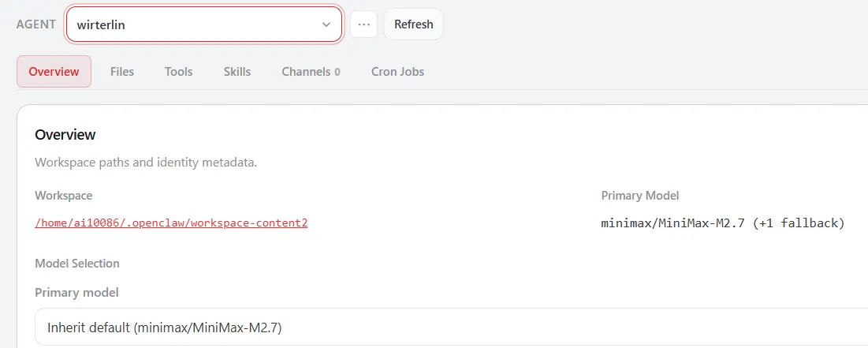Click the Workspace field label
This screenshot has width=868, height=348.
63,195
